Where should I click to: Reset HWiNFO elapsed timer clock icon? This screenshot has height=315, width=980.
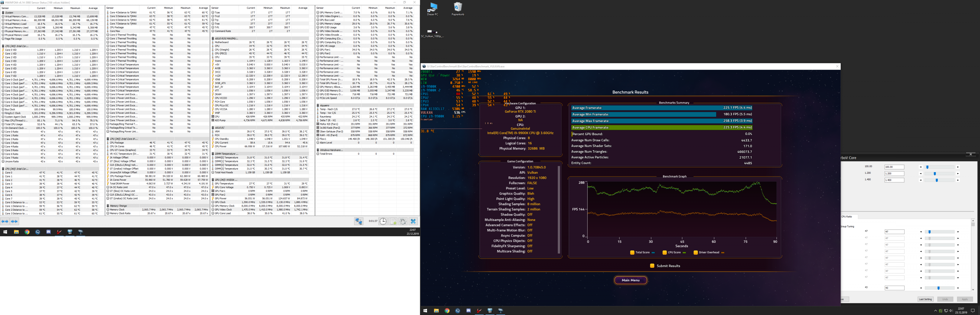pos(383,221)
